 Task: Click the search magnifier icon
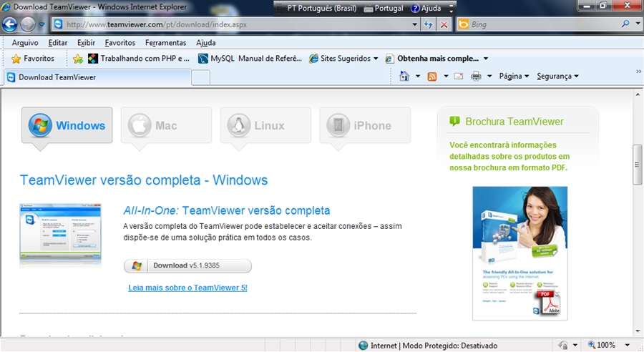625,24
